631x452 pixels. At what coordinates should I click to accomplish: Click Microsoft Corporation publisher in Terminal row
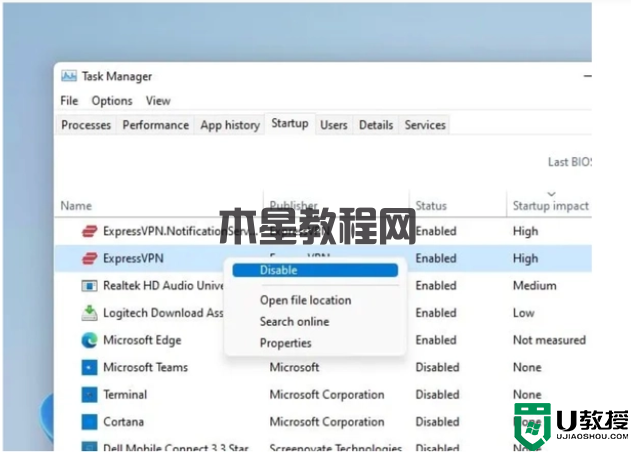[327, 394]
